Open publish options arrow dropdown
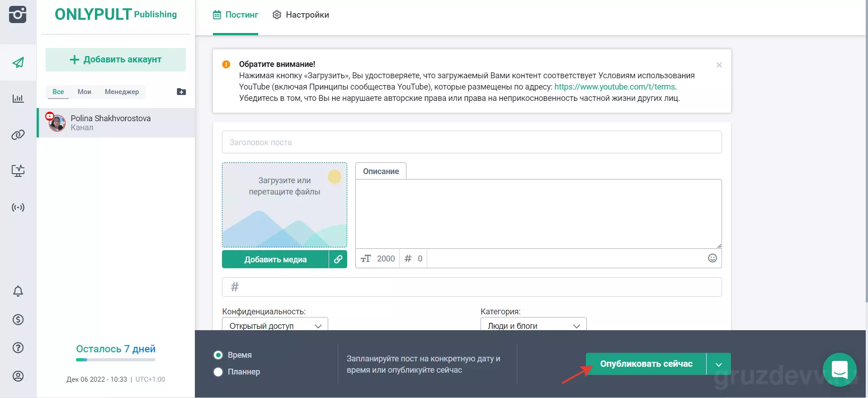 (x=719, y=364)
